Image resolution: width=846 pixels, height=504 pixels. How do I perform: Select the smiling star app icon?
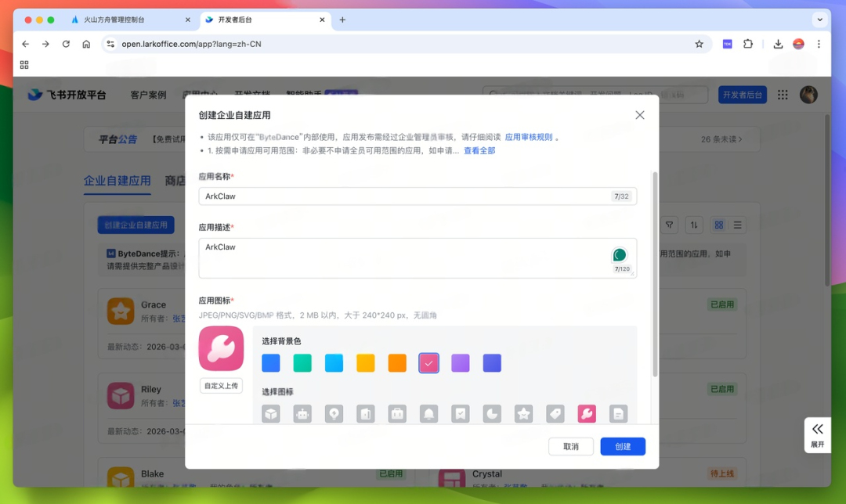(x=523, y=414)
